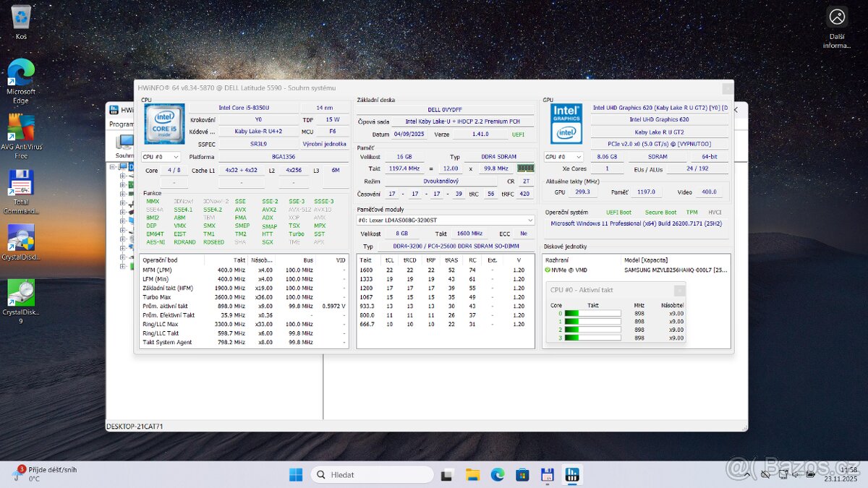This screenshot has height=488, width=868.
Task: Click the green NVMe drive status indicator
Action: (x=546, y=271)
